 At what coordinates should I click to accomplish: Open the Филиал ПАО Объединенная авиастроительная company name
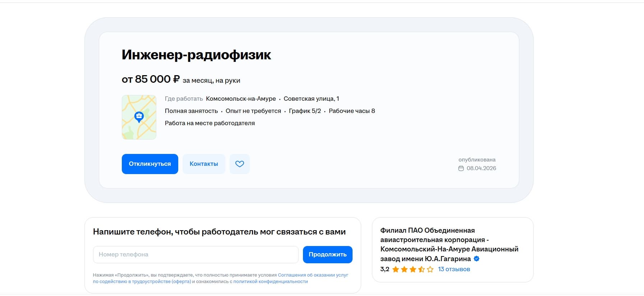(x=449, y=245)
